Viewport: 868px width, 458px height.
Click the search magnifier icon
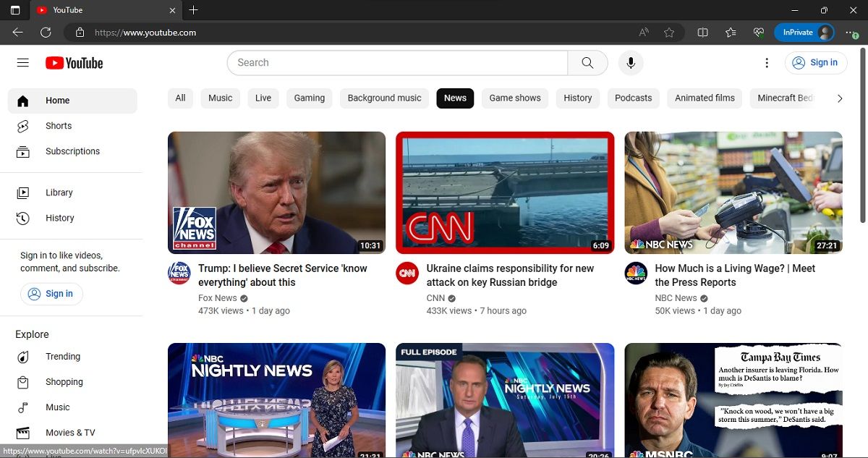pyautogui.click(x=587, y=63)
